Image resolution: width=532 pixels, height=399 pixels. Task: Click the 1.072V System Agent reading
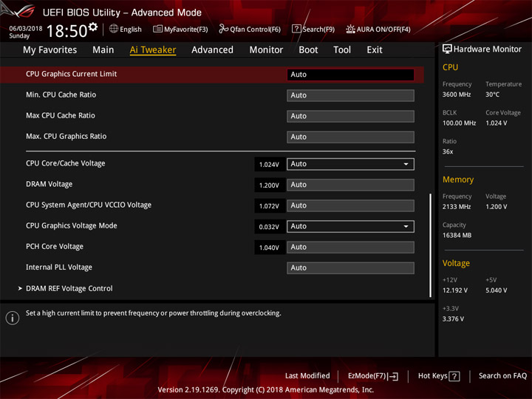click(x=269, y=206)
